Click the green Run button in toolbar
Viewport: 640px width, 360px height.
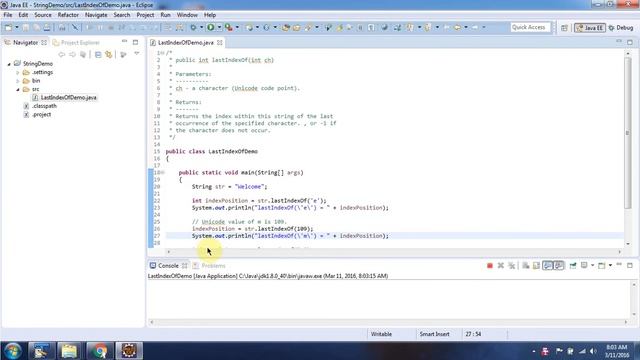(x=211, y=27)
